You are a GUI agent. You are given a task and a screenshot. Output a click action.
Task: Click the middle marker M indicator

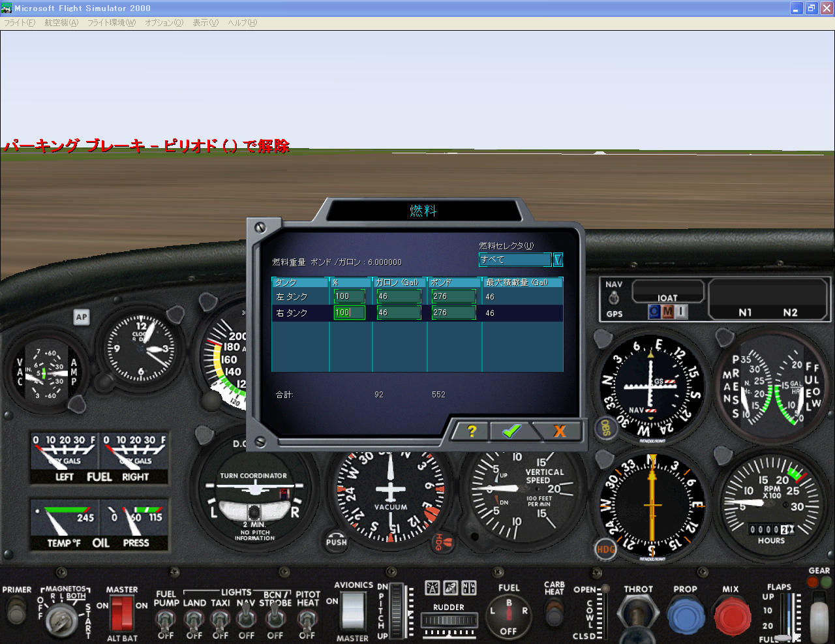[x=667, y=312]
